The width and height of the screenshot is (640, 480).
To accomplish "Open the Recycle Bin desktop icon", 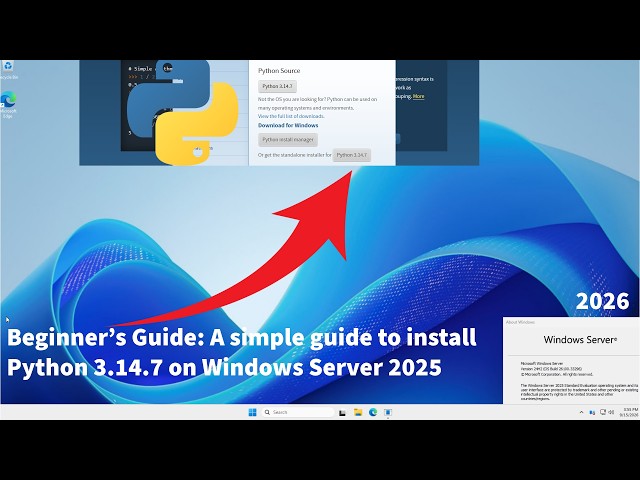I will pos(8,69).
